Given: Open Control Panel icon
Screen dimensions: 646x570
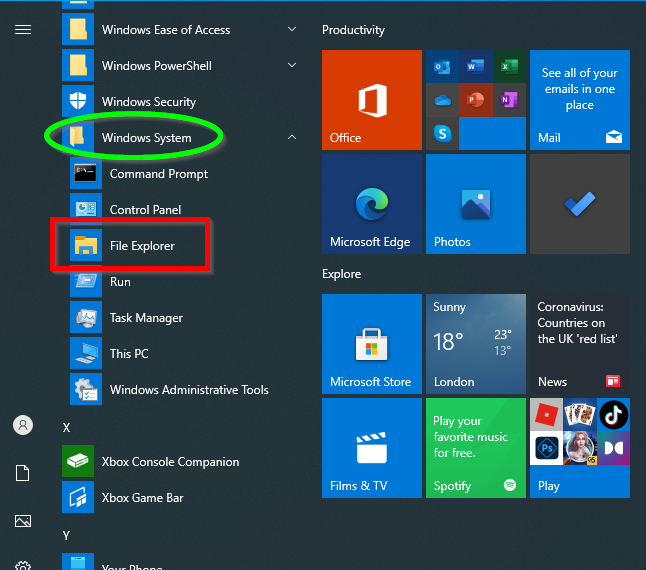Looking at the screenshot, I should (x=86, y=209).
